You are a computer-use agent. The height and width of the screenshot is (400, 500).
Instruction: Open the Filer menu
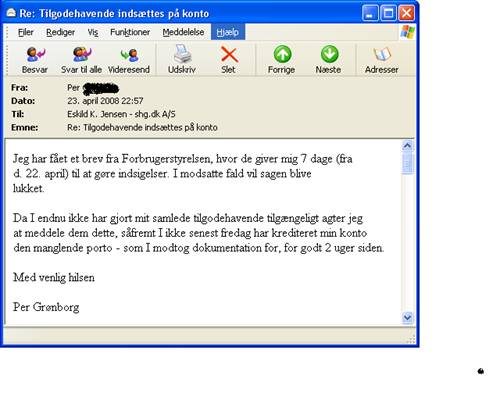click(x=26, y=32)
